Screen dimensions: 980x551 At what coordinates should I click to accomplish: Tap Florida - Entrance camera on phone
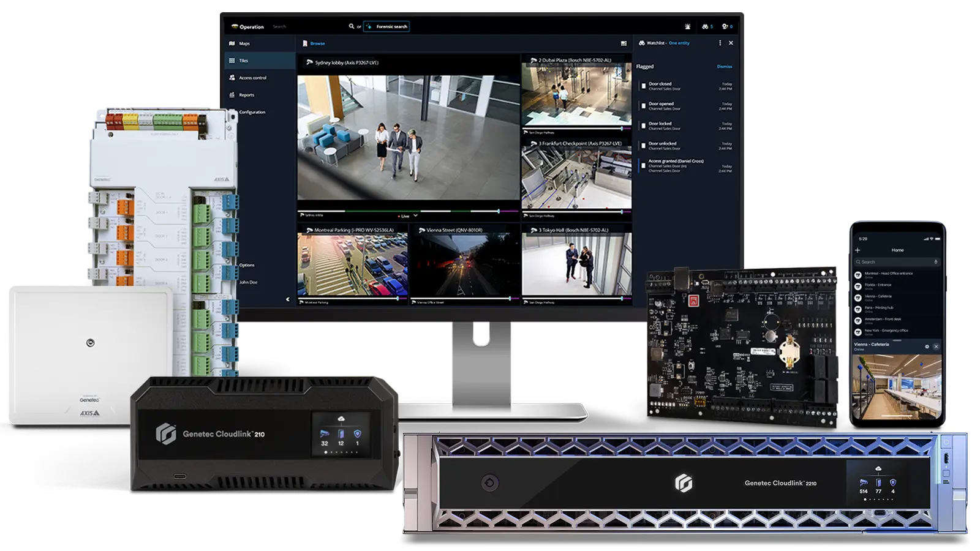coord(897,286)
